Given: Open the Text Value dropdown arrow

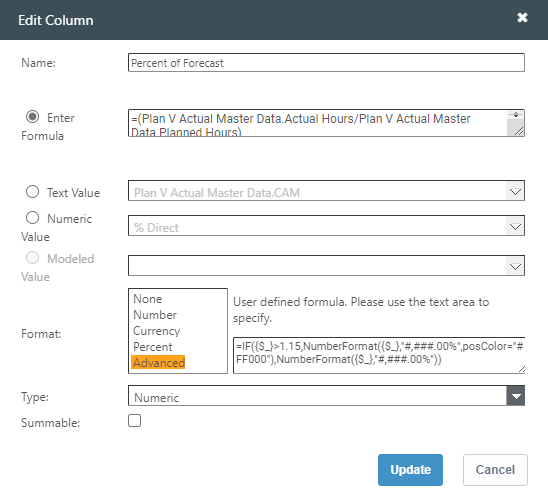Looking at the screenshot, I should (x=515, y=192).
